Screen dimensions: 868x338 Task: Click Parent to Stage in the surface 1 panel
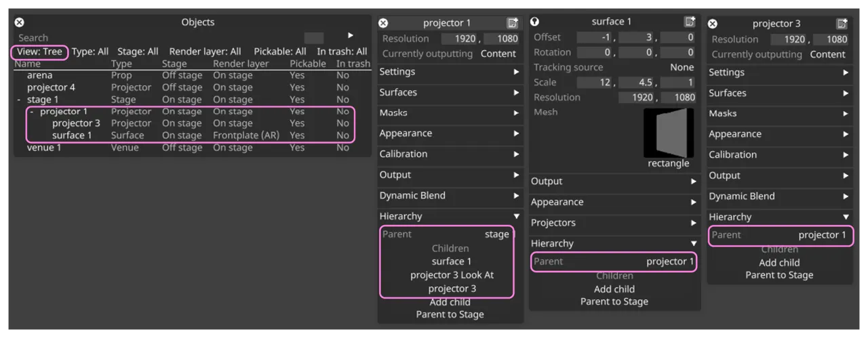click(x=614, y=301)
